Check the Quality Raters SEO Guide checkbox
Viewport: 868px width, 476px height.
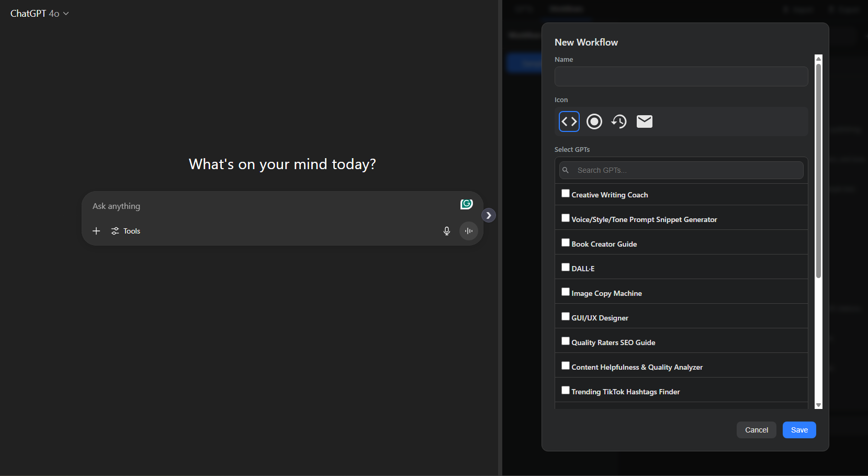coord(566,341)
